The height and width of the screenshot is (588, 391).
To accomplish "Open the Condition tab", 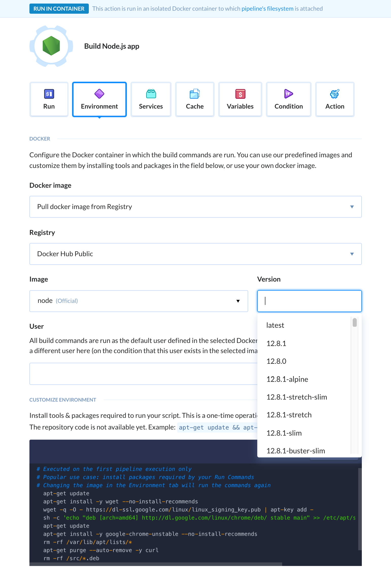I will (x=289, y=99).
